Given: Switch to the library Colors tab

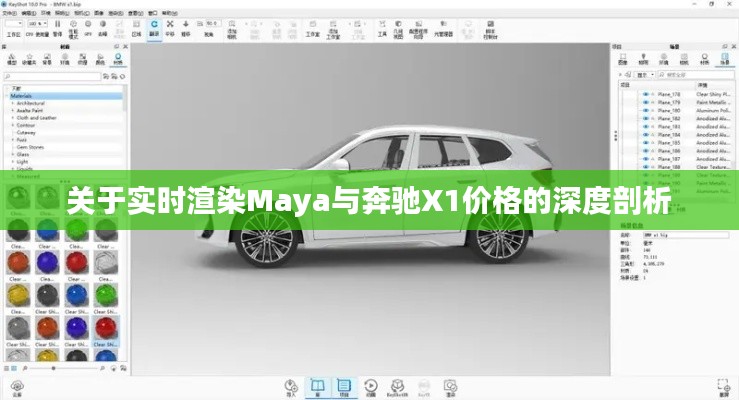Looking at the screenshot, I should (100, 59).
